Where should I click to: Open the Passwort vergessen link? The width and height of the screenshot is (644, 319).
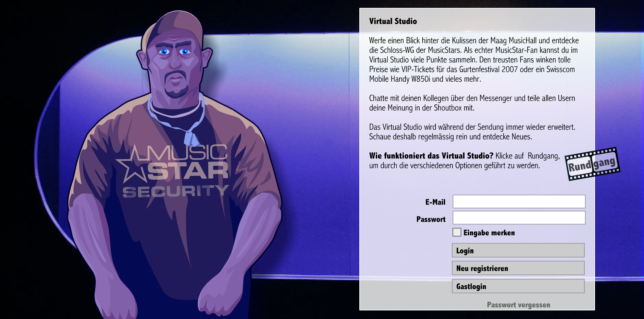tap(519, 305)
